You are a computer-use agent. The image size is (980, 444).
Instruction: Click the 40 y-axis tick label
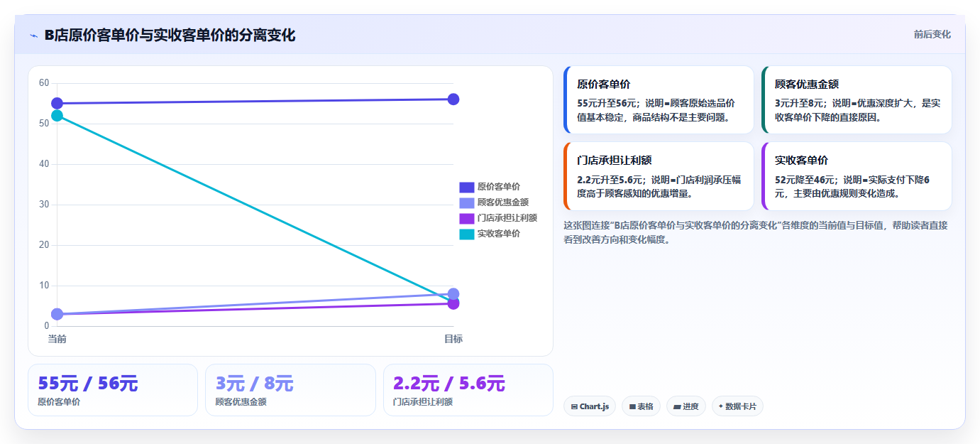(44, 164)
